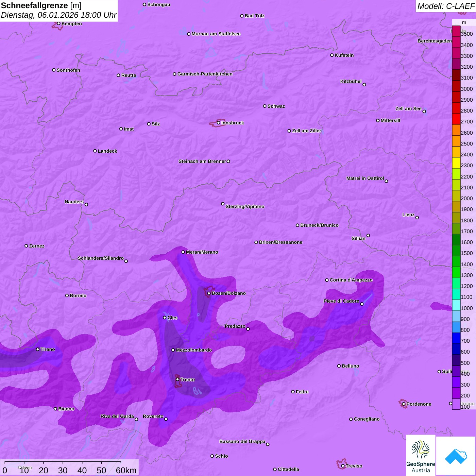Select the bright yellow legend swatch
This screenshot has height=476, width=476.
click(456, 163)
